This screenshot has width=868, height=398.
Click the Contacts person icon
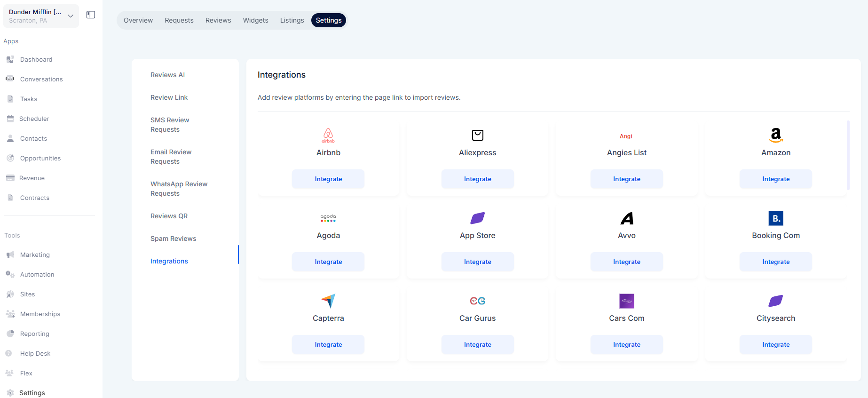pos(10,138)
